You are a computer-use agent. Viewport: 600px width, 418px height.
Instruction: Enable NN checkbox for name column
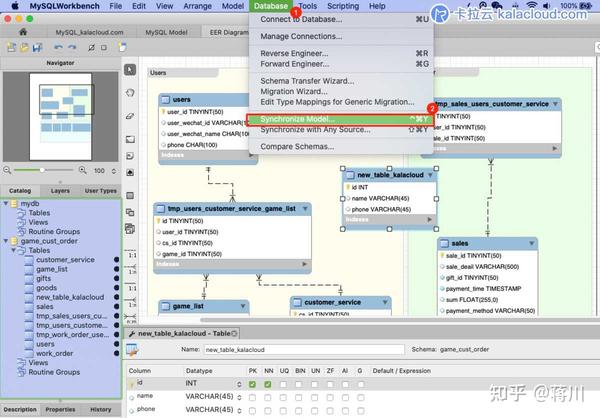point(268,398)
